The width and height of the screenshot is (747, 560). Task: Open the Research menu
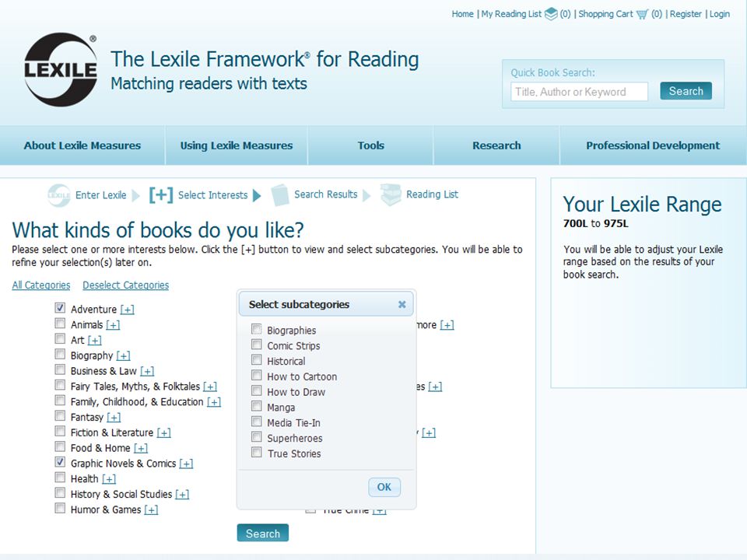pos(496,145)
